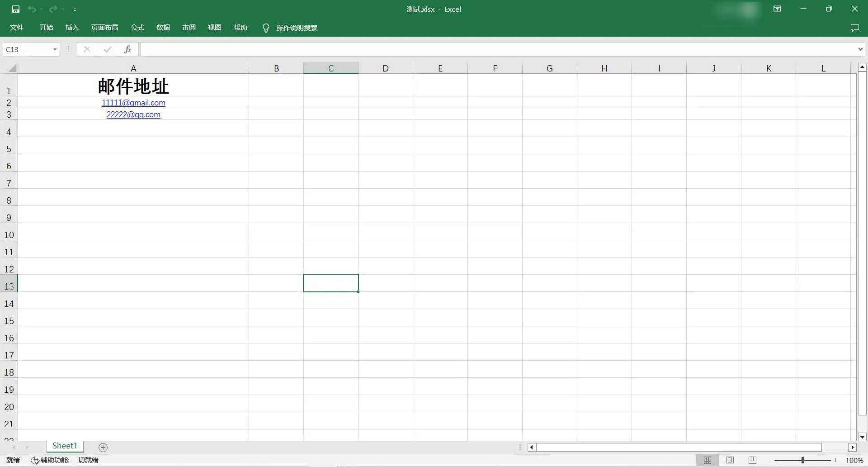The image size is (868, 467).
Task: Expand the formula bar chevron
Action: (860, 49)
